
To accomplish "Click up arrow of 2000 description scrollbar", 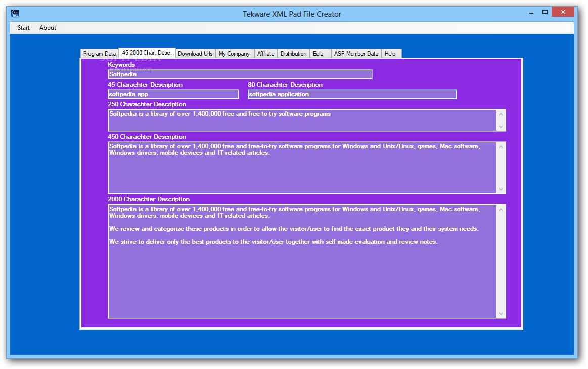I will [501, 210].
